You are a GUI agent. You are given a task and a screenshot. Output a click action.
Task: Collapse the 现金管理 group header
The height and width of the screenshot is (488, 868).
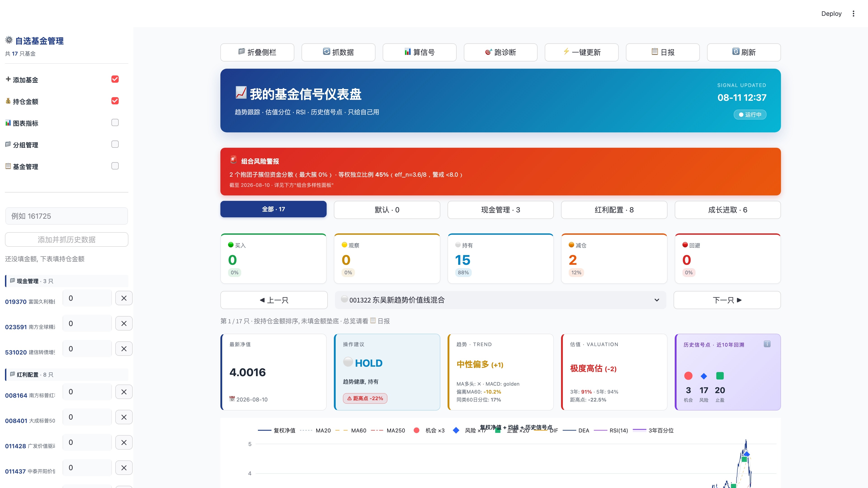pos(67,281)
